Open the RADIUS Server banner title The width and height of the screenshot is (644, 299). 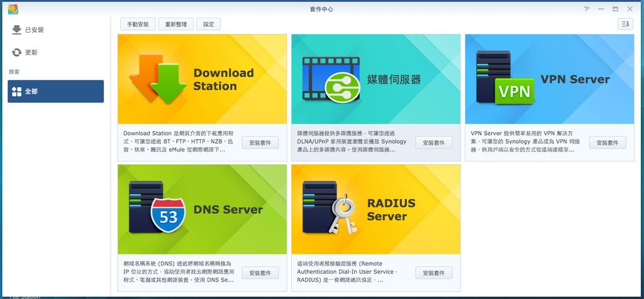391,210
